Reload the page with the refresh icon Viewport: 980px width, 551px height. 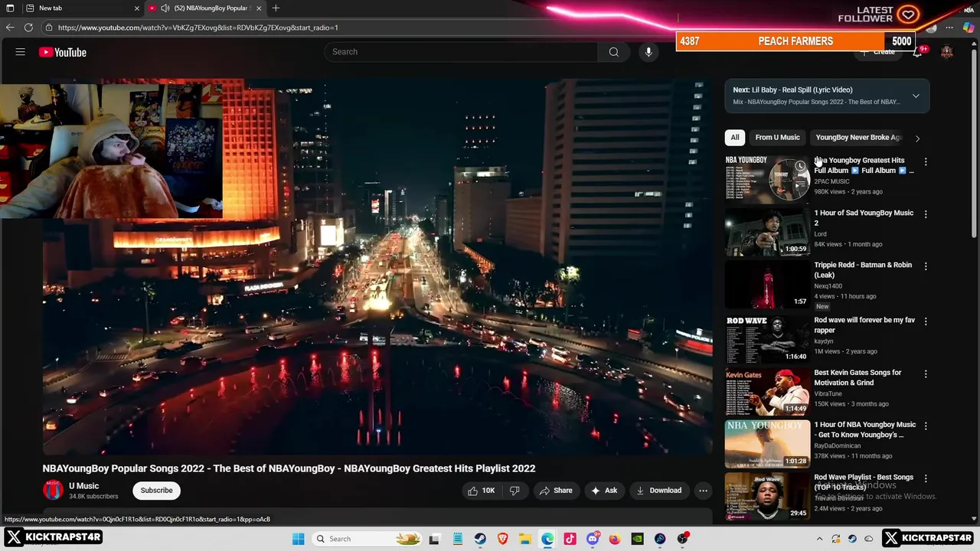[x=28, y=28]
